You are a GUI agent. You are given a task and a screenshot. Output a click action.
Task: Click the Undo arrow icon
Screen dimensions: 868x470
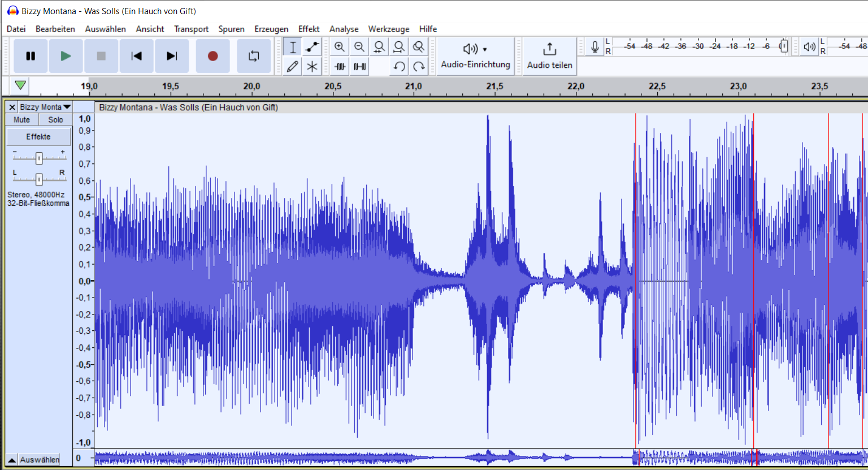point(399,67)
